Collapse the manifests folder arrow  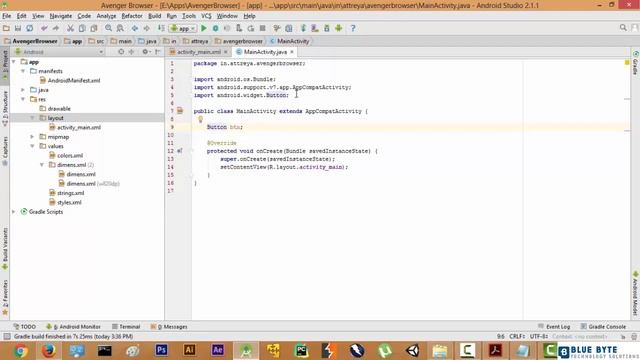click(x=23, y=71)
